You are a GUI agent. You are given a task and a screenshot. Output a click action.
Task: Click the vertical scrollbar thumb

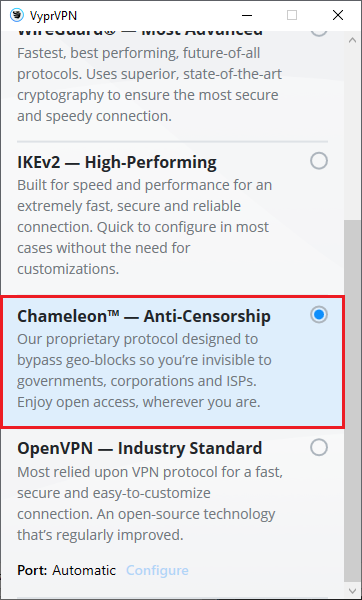[x=352, y=401]
